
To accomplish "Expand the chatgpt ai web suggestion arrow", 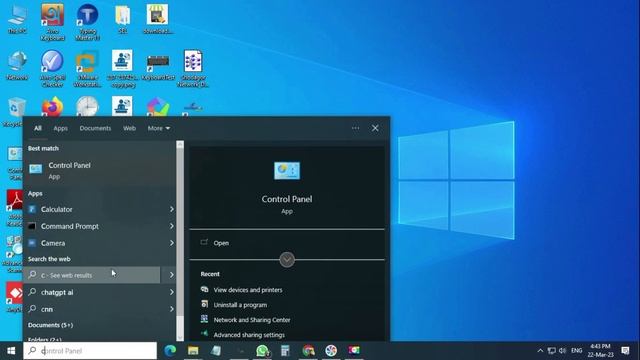I will (x=171, y=292).
